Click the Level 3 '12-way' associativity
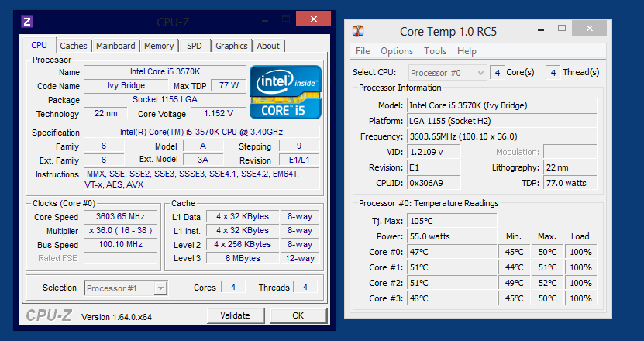 [300, 258]
